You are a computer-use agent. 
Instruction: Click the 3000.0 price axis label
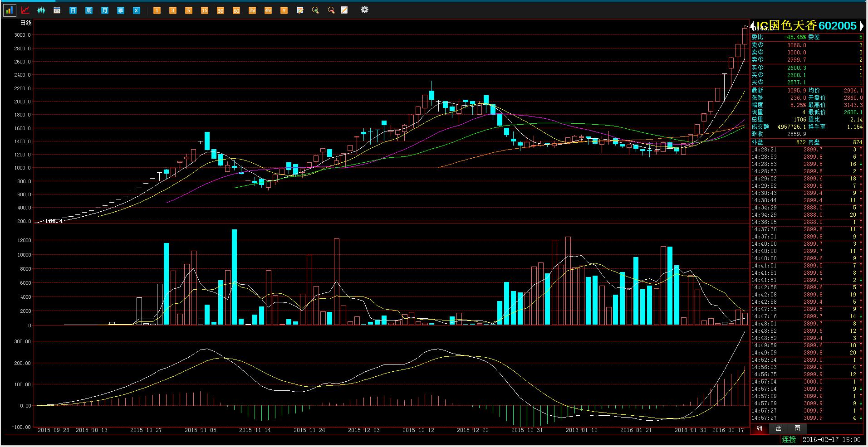pos(23,35)
